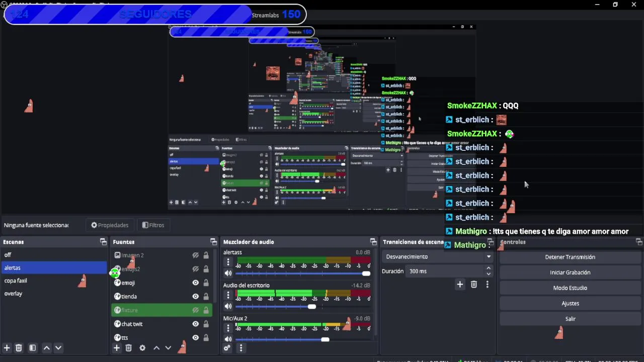Select the chat twit source row
Image resolution: width=644 pixels, height=362 pixels.
(x=162, y=324)
